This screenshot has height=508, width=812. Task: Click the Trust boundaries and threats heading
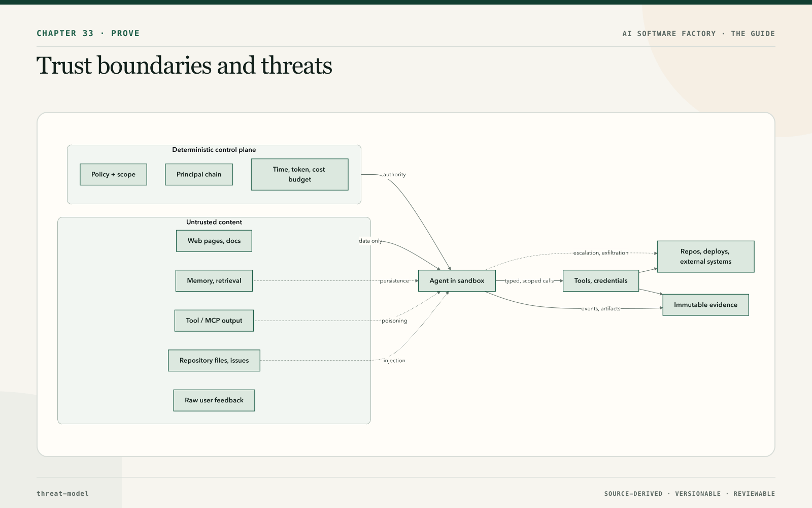[x=184, y=66]
